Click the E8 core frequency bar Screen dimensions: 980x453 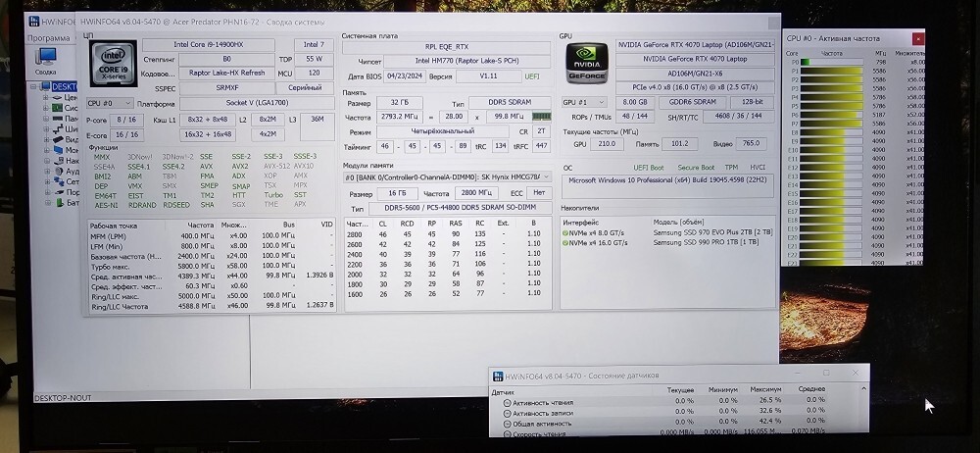[x=831, y=132]
